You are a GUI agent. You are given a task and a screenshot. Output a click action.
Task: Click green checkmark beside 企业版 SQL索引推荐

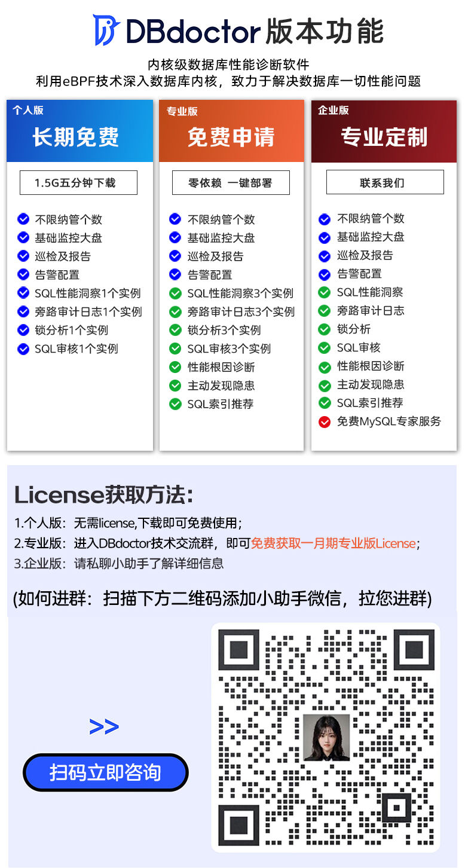pos(325,404)
